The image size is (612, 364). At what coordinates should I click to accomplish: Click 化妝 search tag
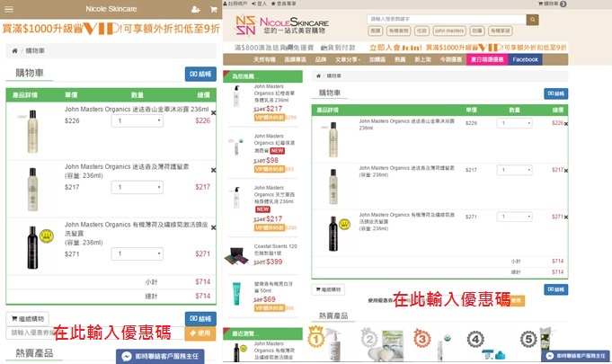[x=421, y=31]
